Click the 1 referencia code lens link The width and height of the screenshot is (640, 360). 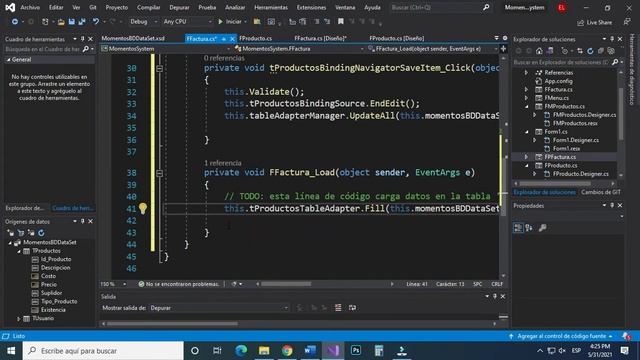(223, 163)
